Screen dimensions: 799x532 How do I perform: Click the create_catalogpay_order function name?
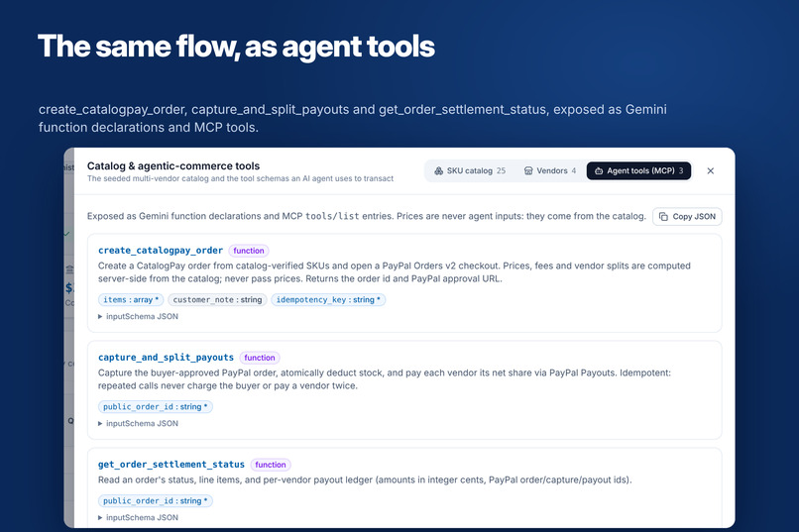click(x=161, y=251)
